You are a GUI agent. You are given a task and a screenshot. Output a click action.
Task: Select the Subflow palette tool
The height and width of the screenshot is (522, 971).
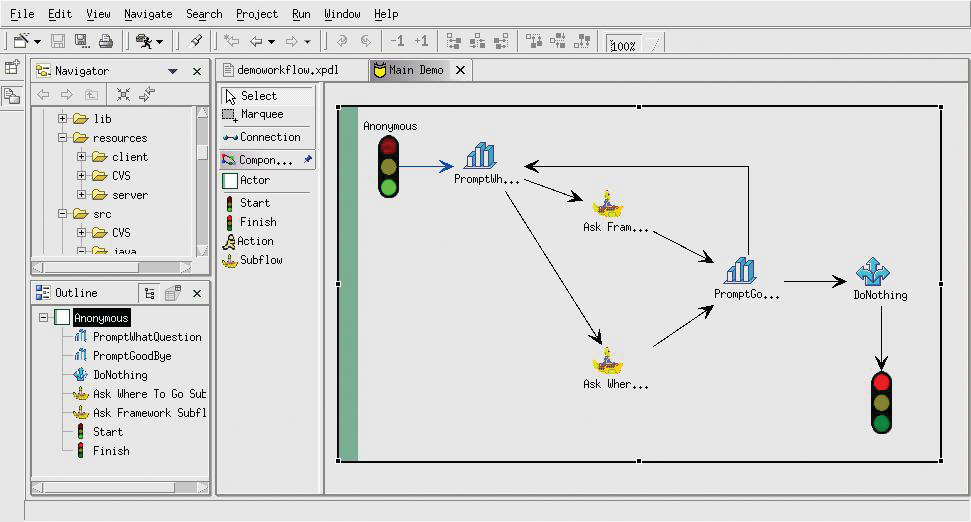point(260,260)
